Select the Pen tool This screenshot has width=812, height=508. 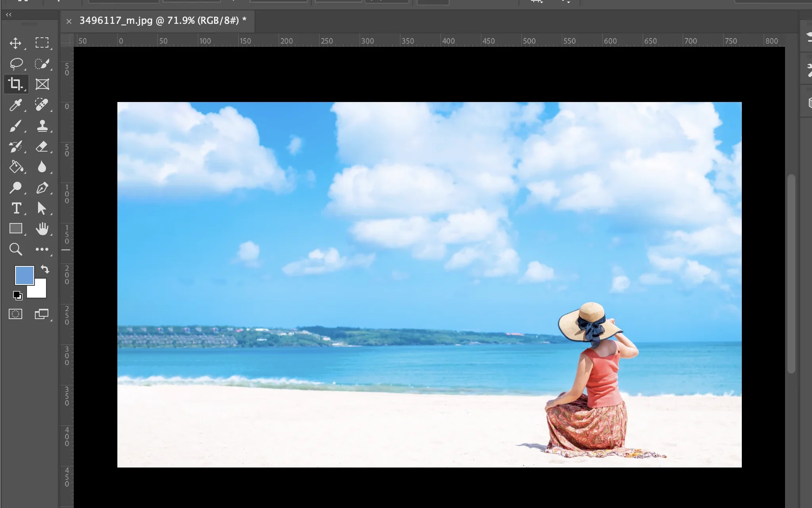[x=42, y=188]
